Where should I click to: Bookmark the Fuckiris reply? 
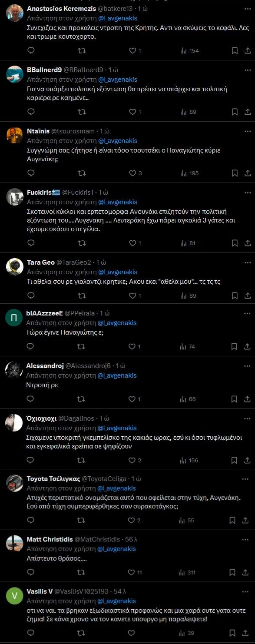[235, 243]
